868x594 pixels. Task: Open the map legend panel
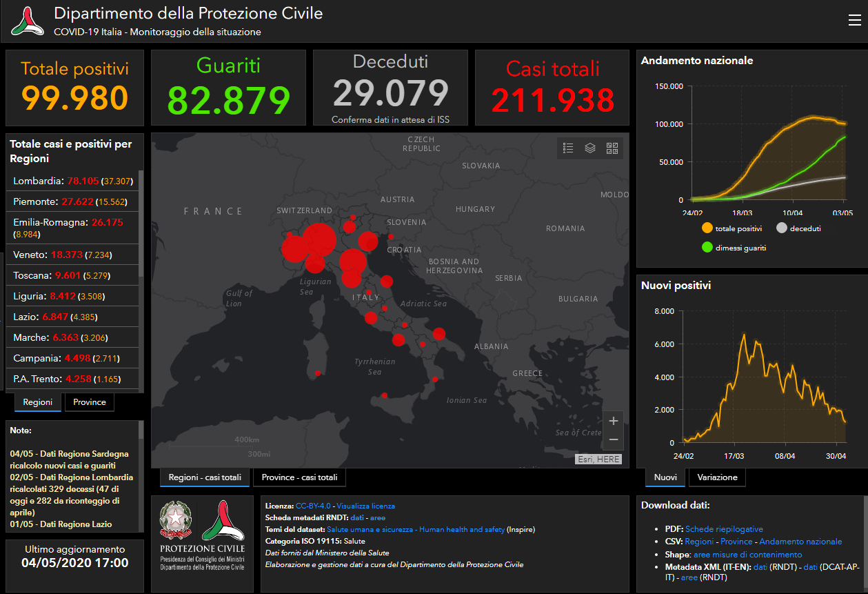[568, 148]
